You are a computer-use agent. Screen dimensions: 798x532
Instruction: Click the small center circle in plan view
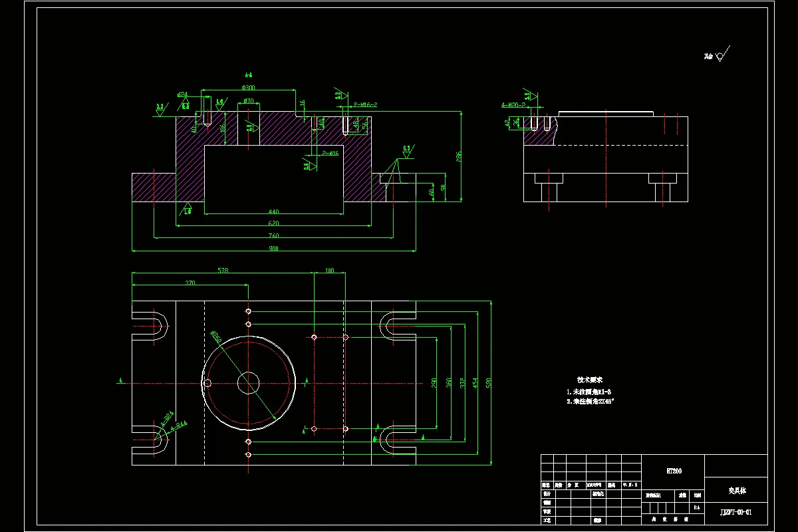248,382
